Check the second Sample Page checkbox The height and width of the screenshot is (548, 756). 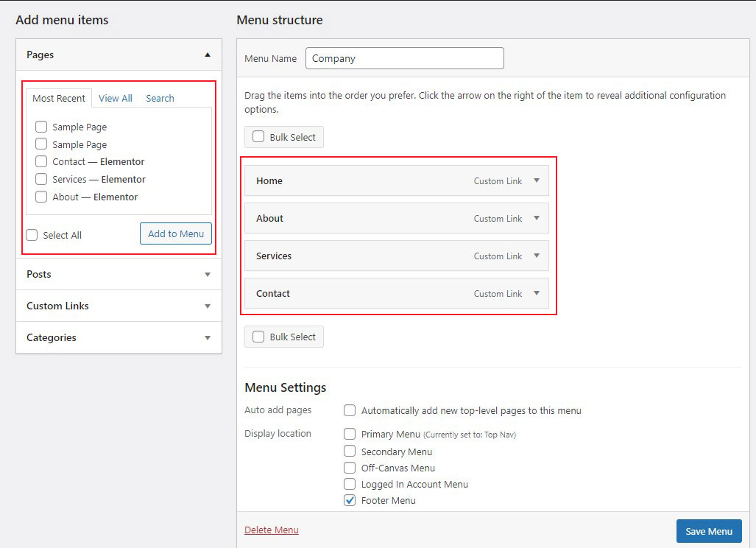click(x=41, y=144)
